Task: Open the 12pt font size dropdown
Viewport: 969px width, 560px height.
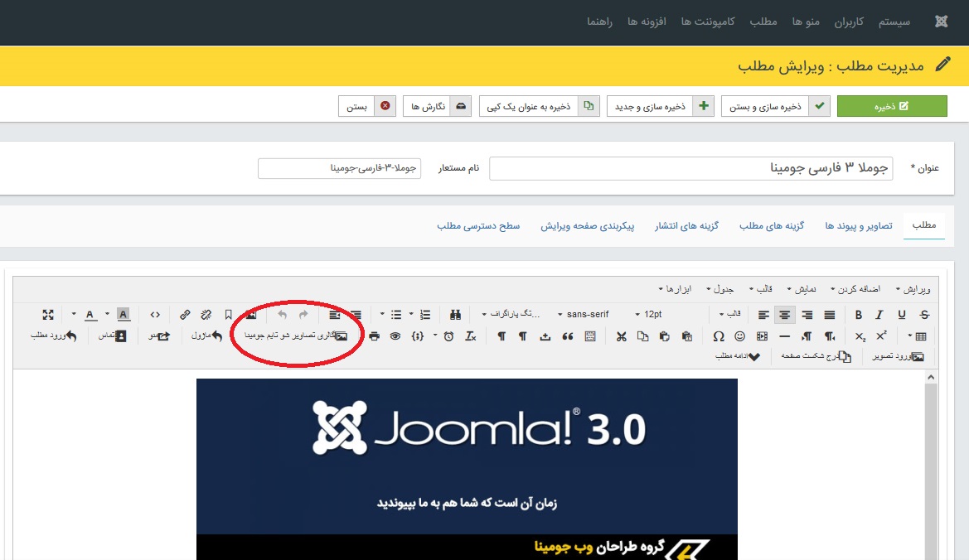Action: pyautogui.click(x=650, y=314)
